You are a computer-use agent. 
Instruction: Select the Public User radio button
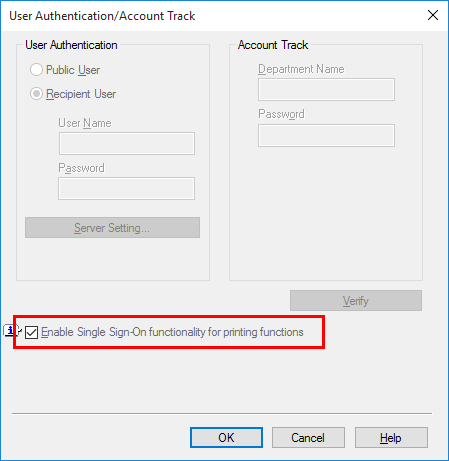pyautogui.click(x=36, y=70)
